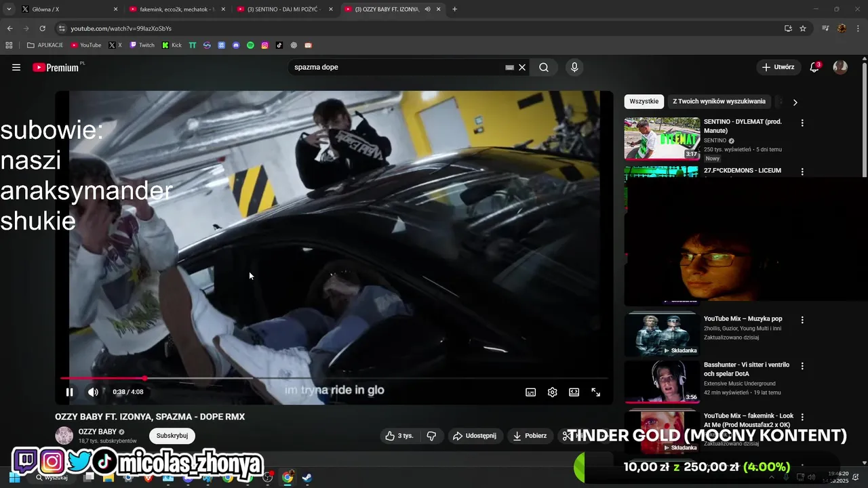Click the taskbar Wyszukaj search box

pos(53,477)
